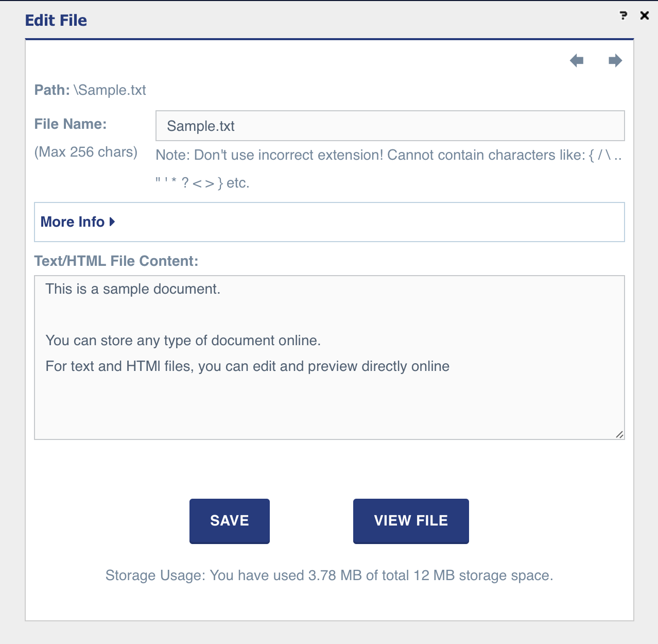Focus the File Name input field
The height and width of the screenshot is (644, 658).
(x=390, y=126)
